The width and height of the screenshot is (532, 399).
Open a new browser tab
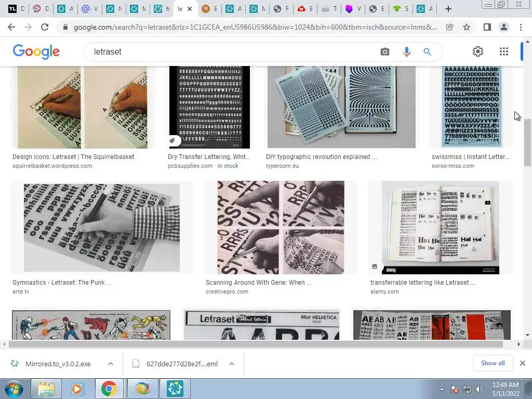448,9
